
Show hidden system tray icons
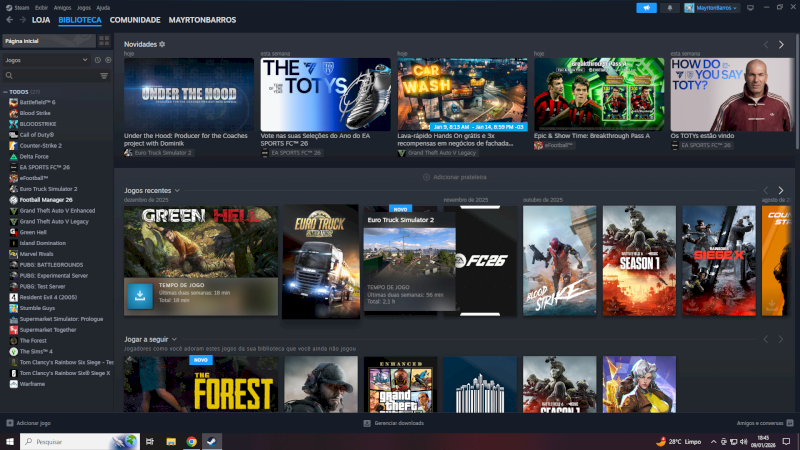713,441
